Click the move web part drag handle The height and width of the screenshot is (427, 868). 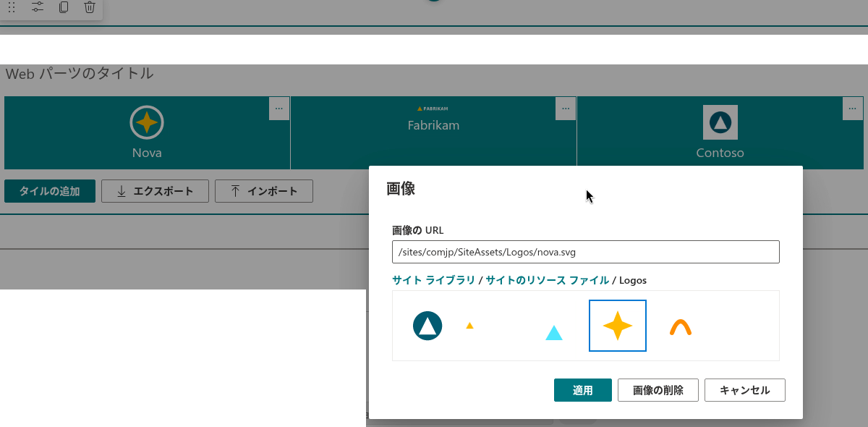click(12, 7)
